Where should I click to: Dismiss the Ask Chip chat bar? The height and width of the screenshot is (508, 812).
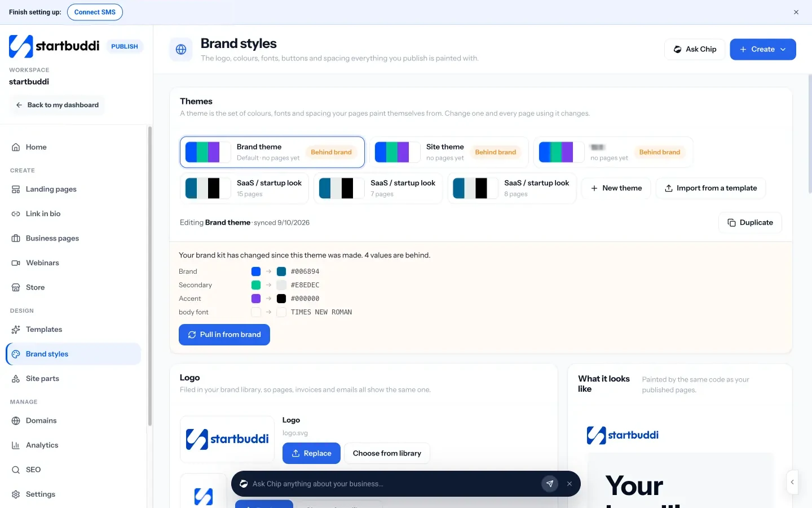(x=570, y=484)
